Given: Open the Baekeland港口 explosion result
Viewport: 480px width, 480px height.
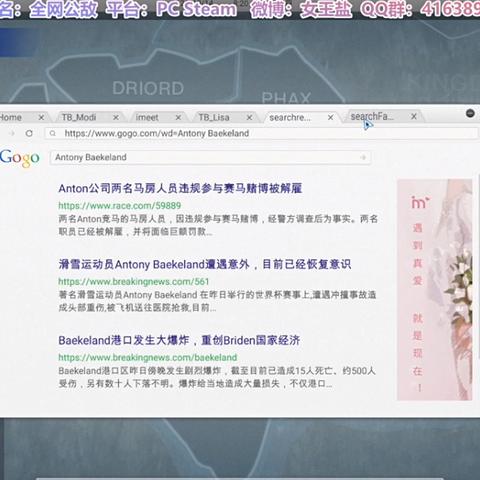Looking at the screenshot, I should (179, 340).
